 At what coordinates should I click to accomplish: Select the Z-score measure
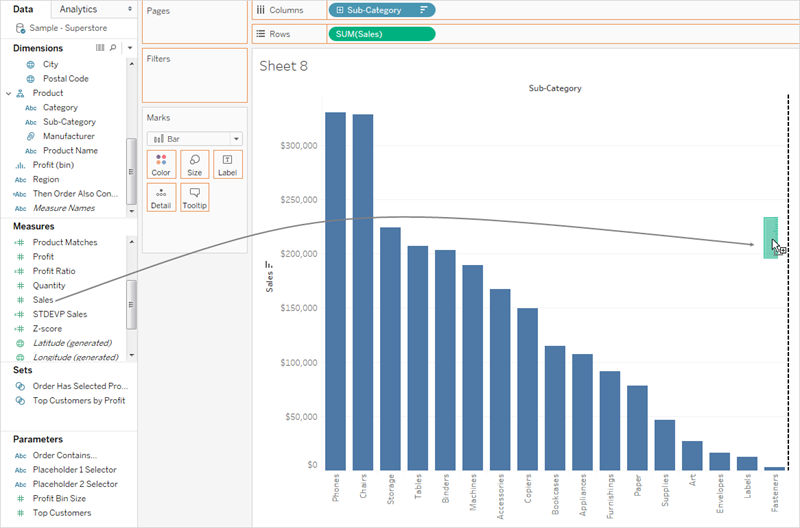(47, 329)
